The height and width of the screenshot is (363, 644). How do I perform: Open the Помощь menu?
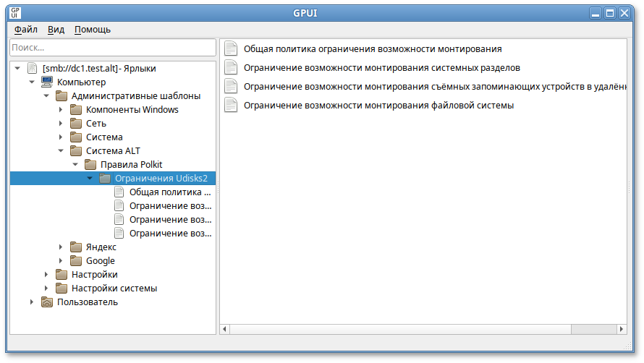pos(93,30)
